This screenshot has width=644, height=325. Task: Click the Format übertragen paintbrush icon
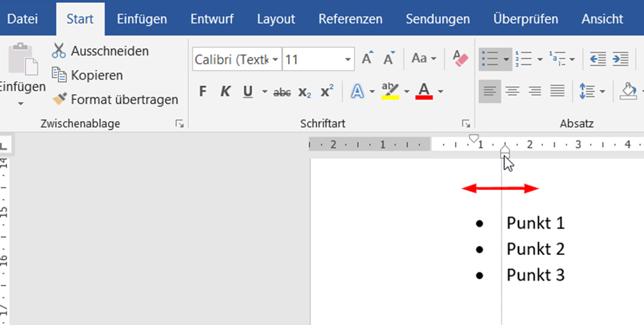59,99
